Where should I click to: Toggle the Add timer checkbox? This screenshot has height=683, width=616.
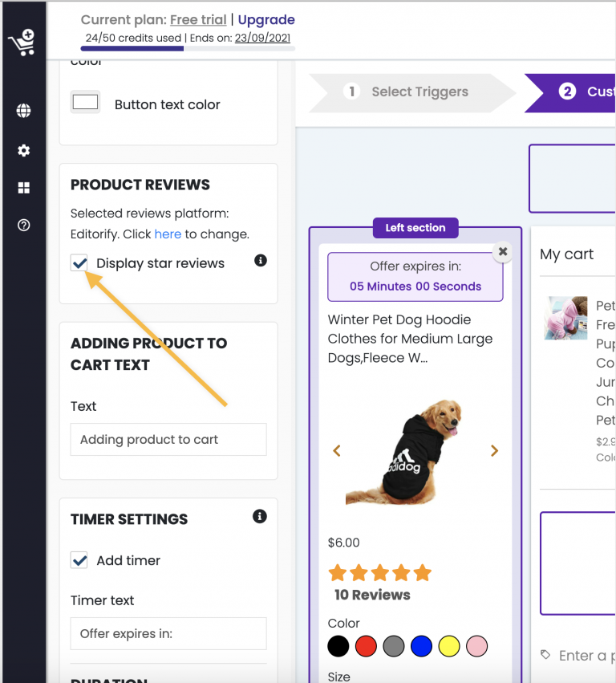point(79,560)
